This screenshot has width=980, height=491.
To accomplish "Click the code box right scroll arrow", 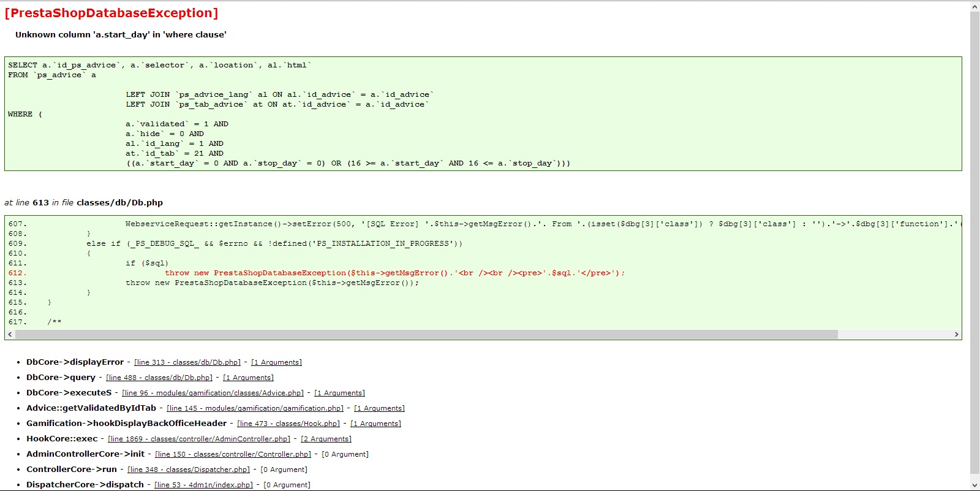I will (x=957, y=335).
